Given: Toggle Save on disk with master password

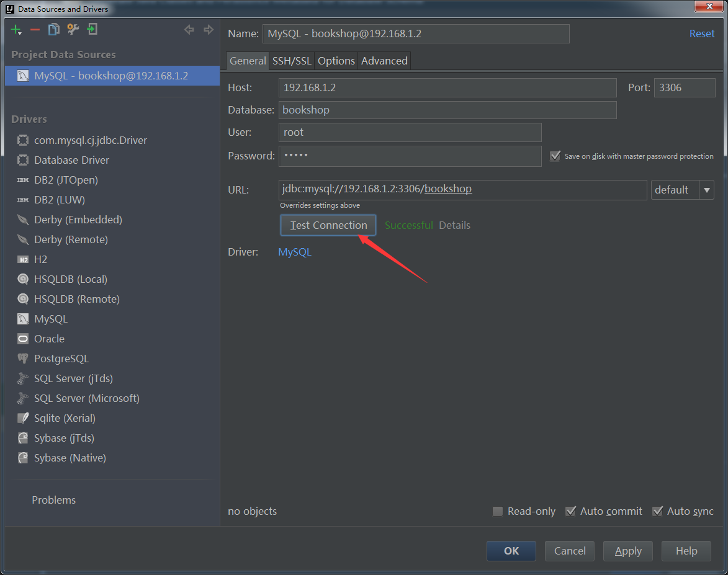Looking at the screenshot, I should (x=555, y=156).
